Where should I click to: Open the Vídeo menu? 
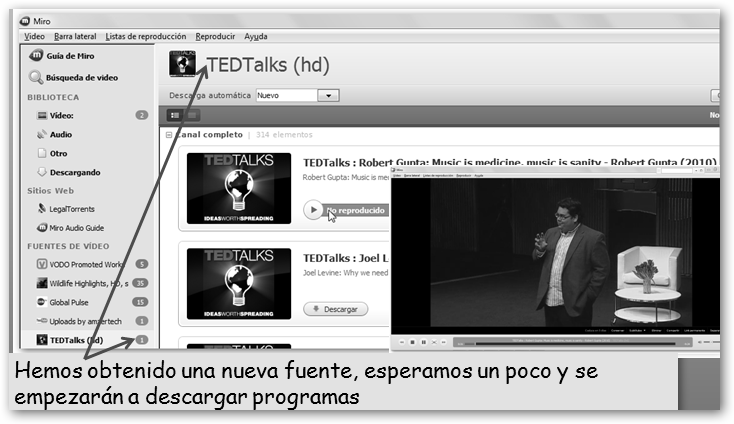coord(34,36)
